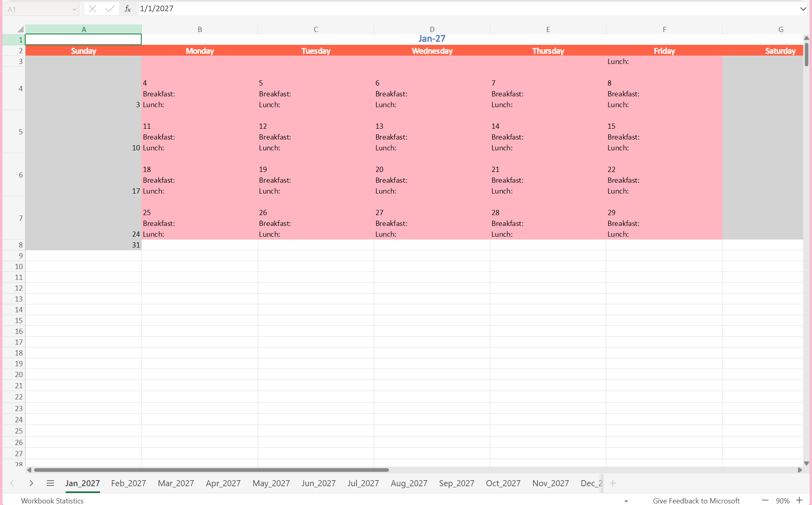Expand the formula bar with its chevron
812x505 pixels.
coord(804,8)
